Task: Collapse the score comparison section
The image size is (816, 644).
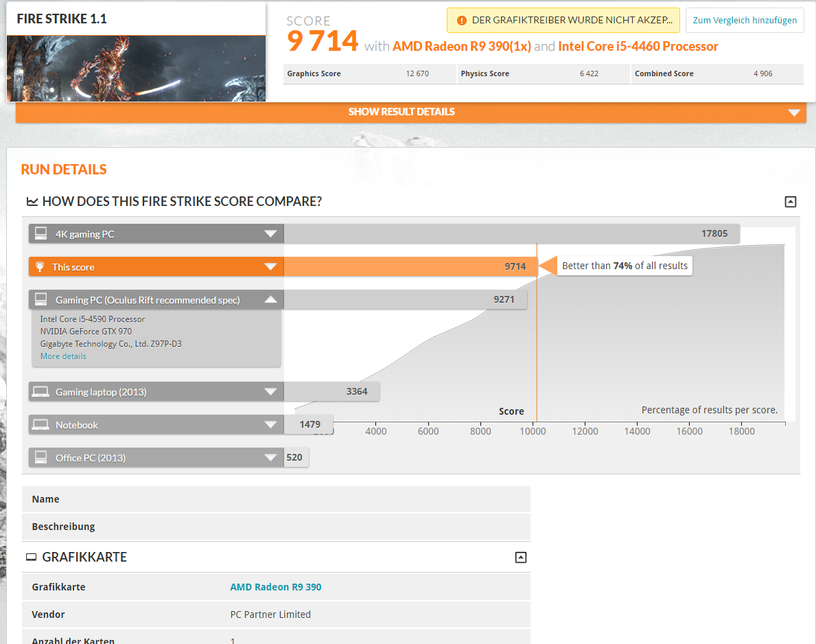Action: click(790, 201)
